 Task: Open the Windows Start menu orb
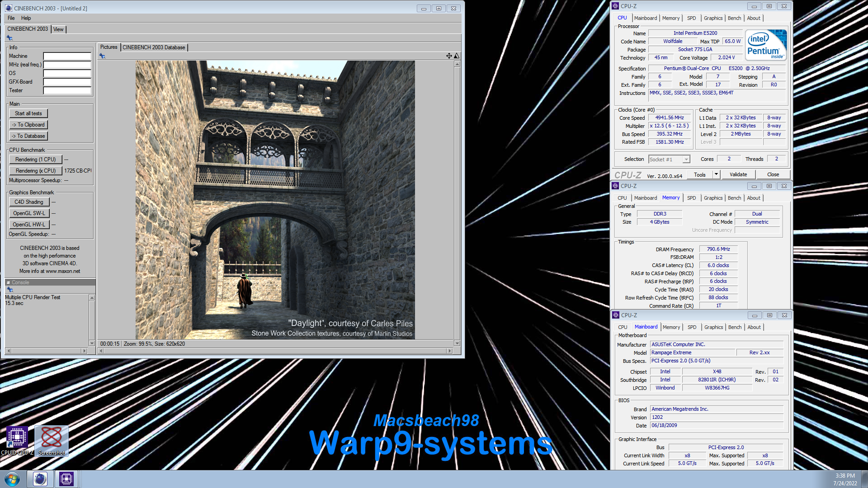[x=12, y=479]
